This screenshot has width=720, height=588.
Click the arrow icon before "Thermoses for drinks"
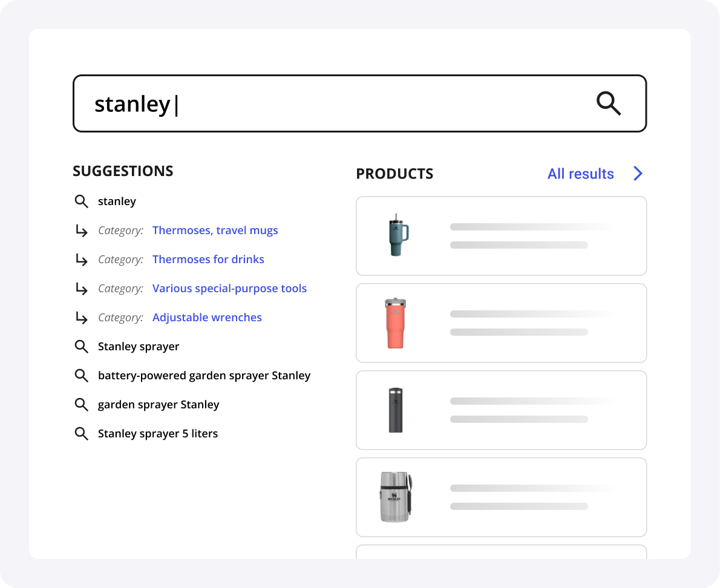(x=82, y=259)
